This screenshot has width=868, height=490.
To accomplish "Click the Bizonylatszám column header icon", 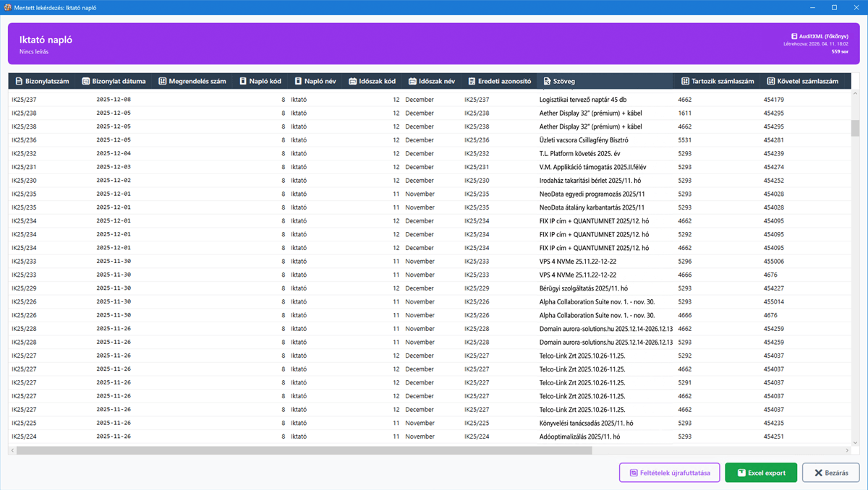I will pos(19,82).
